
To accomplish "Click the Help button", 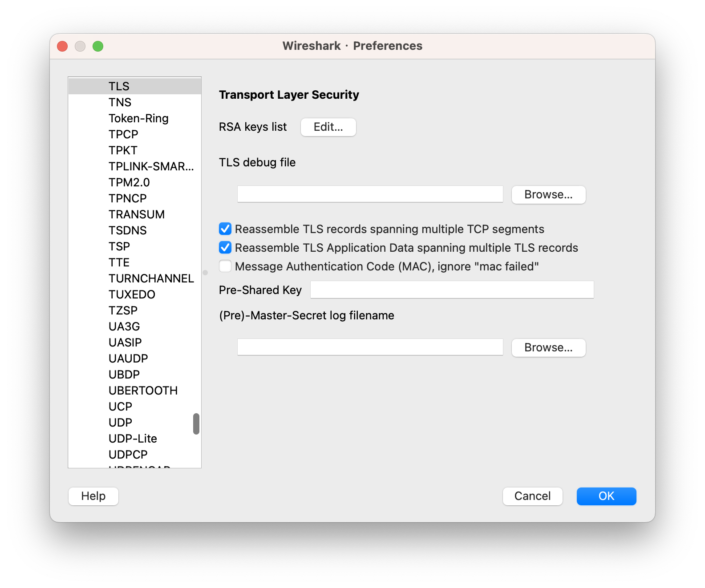I will 93,496.
